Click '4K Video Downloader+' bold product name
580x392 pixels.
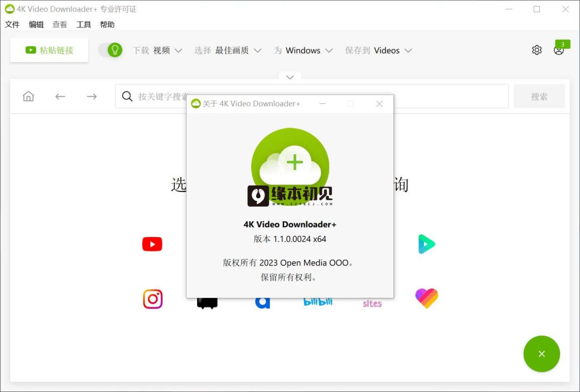point(290,224)
